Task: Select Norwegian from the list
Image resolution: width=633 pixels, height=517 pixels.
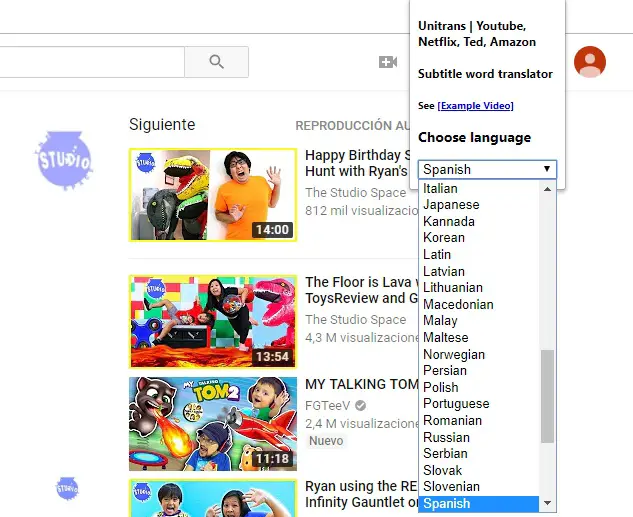Action: (x=479, y=355)
